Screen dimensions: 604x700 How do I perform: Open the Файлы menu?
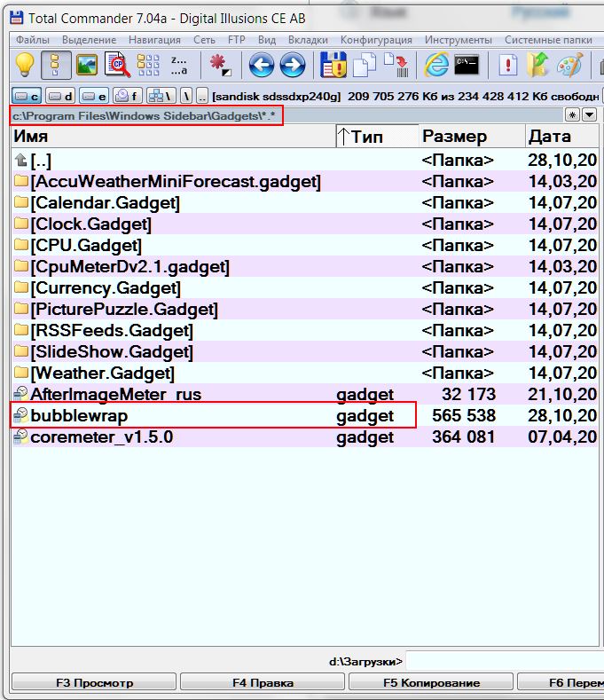pyautogui.click(x=33, y=40)
